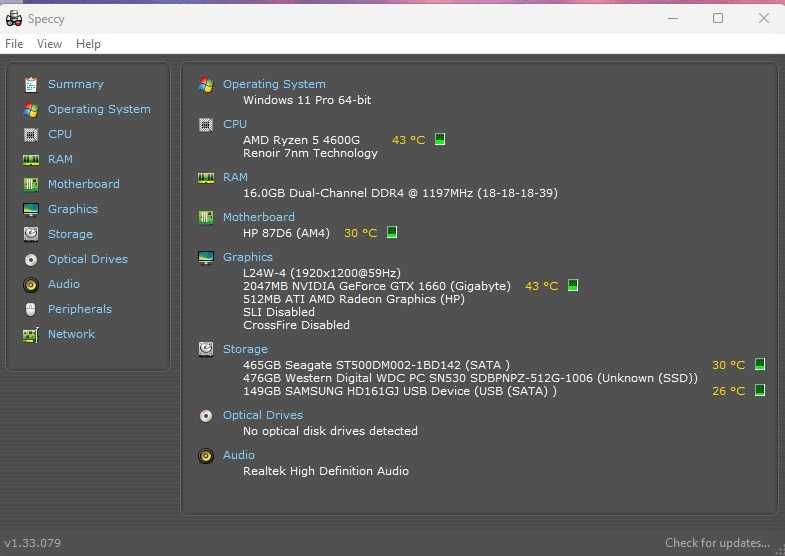Open Storage section label in sidebar
Image resolution: width=785 pixels, height=556 pixels.
(x=70, y=234)
